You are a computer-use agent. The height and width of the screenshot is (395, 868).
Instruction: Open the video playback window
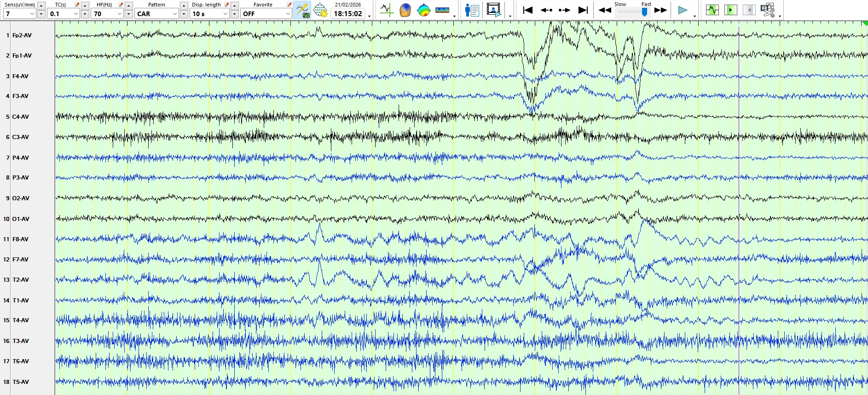coord(494,10)
